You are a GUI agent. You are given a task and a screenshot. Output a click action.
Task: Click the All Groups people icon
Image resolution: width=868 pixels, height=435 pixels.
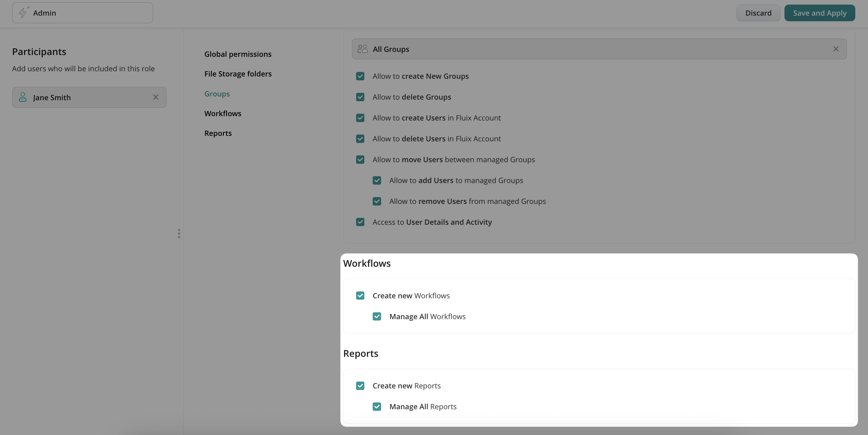tap(362, 49)
